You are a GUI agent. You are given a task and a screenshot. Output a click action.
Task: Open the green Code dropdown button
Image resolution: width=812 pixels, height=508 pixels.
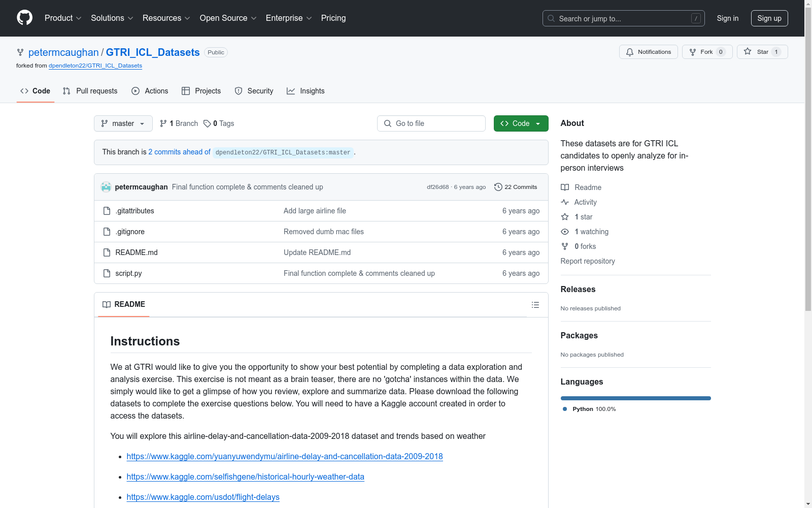pos(521,123)
